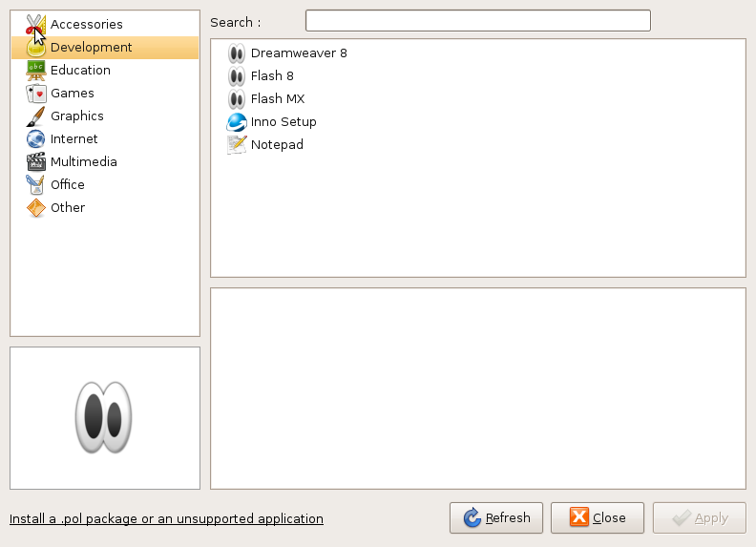The image size is (756, 547).
Task: Click the Accessories scissors icon
Action: [x=35, y=24]
